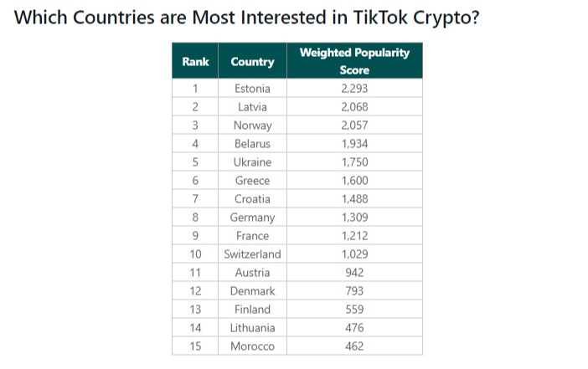
Task: Click the page title about TikTok Crypto
Action: 246,18
